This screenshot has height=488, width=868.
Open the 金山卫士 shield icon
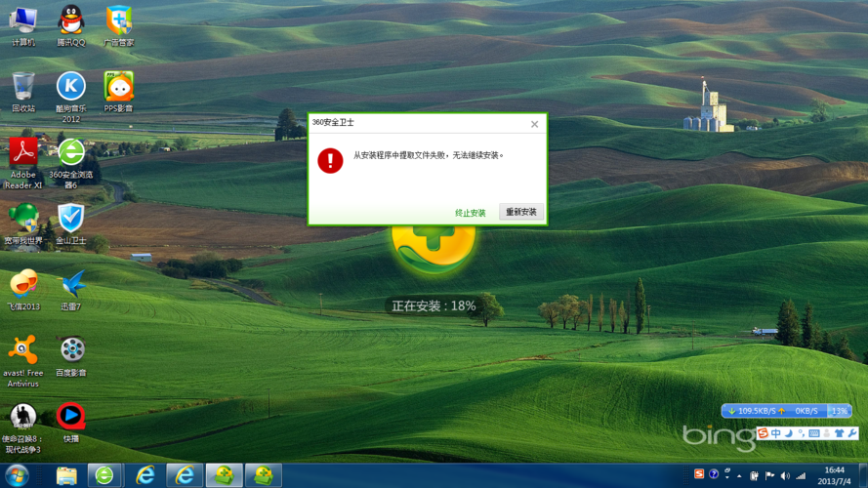coord(71,224)
